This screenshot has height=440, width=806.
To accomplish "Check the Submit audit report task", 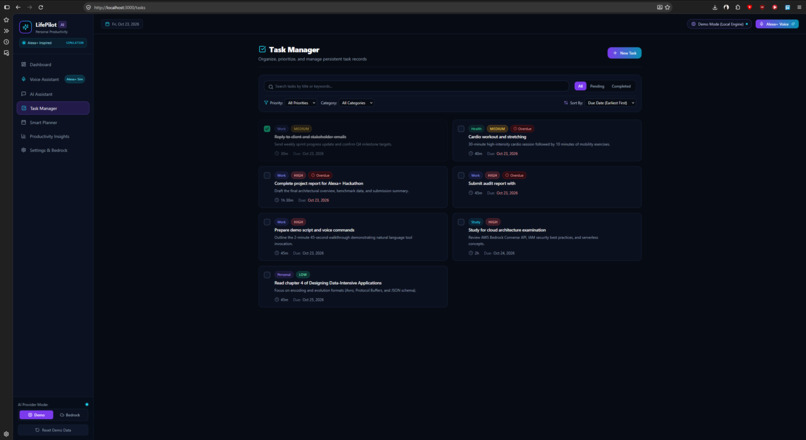I will [x=461, y=175].
